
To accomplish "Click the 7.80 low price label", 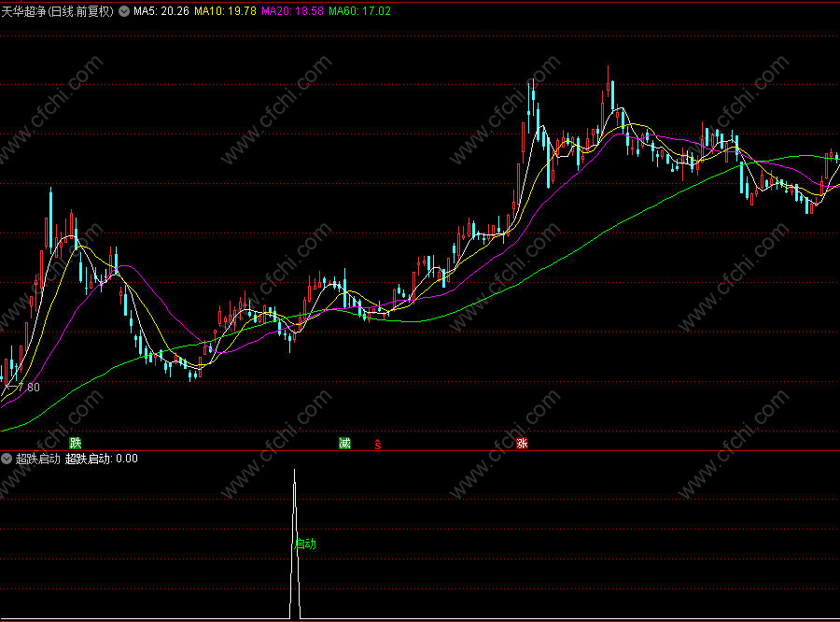I will point(29,388).
